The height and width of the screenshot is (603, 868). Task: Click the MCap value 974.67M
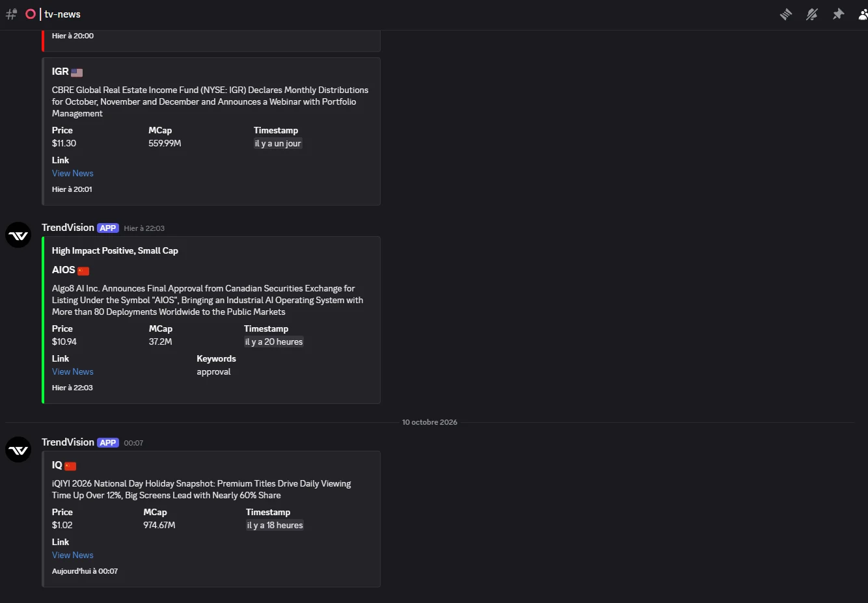(159, 526)
